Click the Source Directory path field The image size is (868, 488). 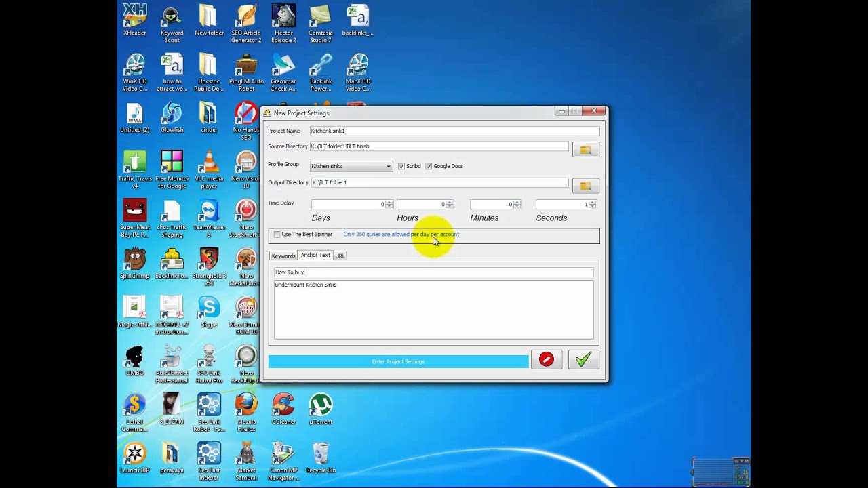[439, 146]
